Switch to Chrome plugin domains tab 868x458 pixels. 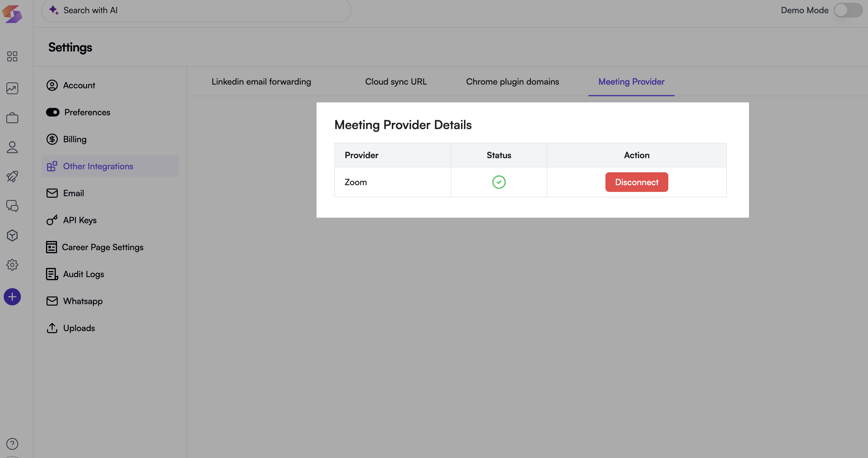(512, 82)
